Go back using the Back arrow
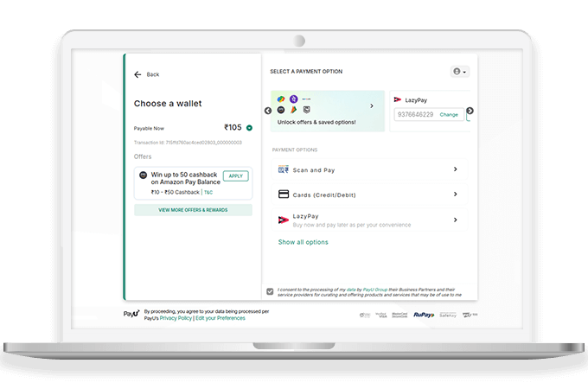This screenshot has width=588, height=389. pyautogui.click(x=137, y=74)
